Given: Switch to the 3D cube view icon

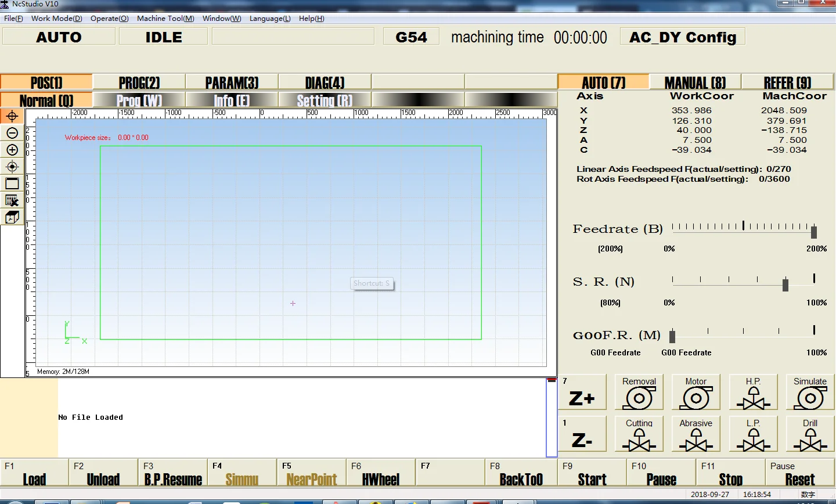Looking at the screenshot, I should [x=12, y=217].
